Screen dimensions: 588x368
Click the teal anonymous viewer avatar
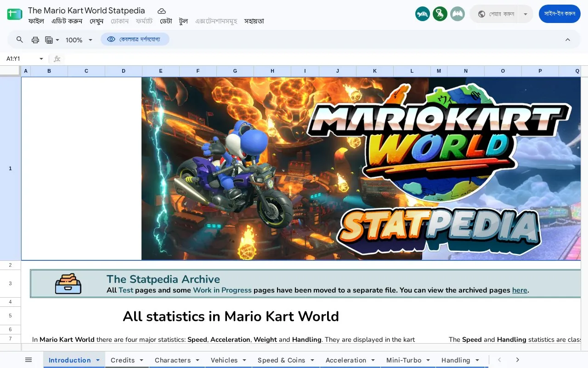tap(423, 14)
